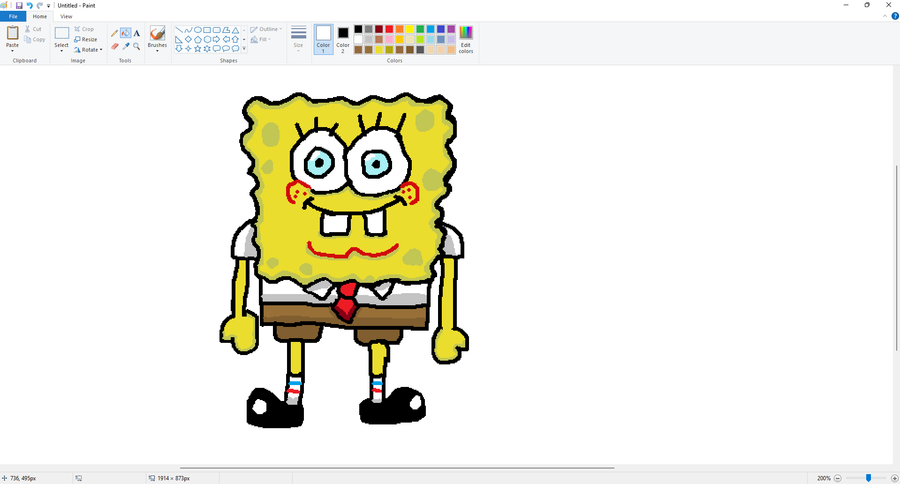Viewport: 900px width, 484px height.
Task: Open Edit colors dialog
Action: coord(465,40)
